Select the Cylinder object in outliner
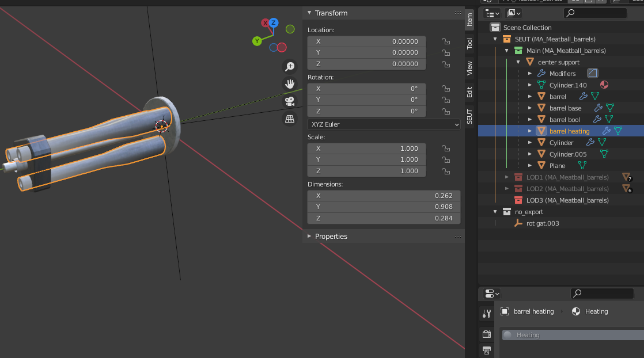This screenshot has height=358, width=644. tap(561, 143)
